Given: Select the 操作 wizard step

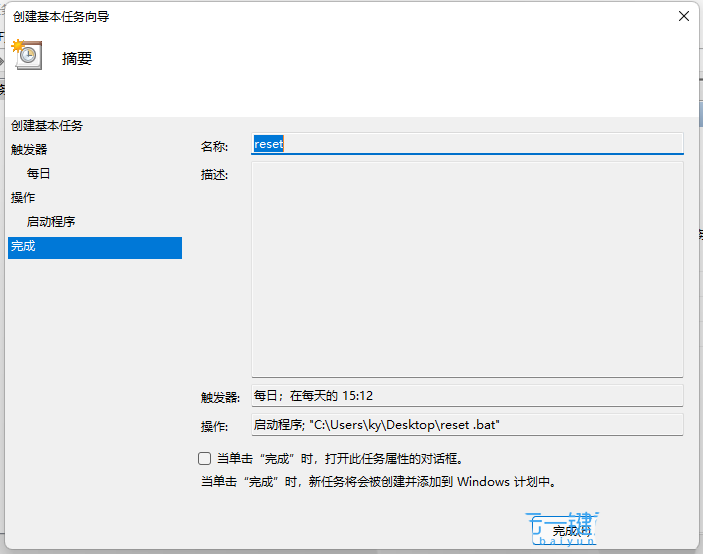Looking at the screenshot, I should pos(23,198).
